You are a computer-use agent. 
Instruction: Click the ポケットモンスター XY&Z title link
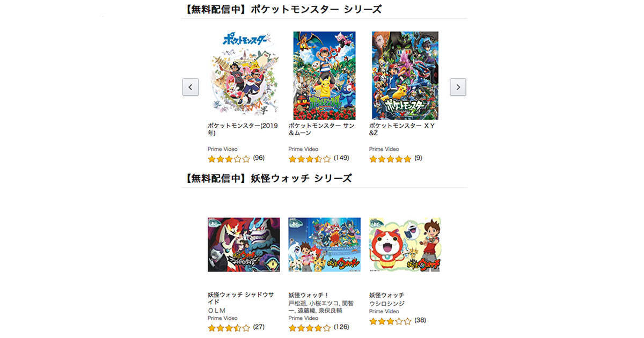pyautogui.click(x=401, y=129)
